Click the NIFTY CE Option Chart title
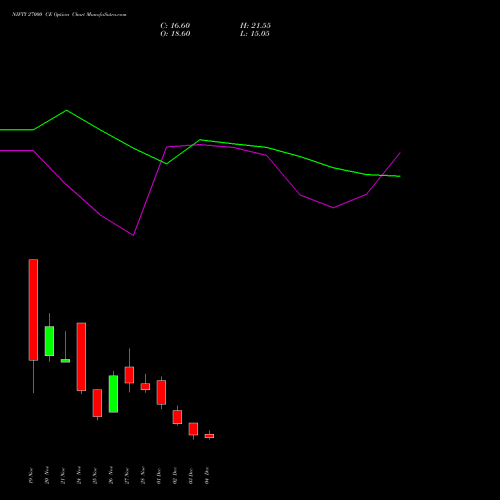500x500 pixels. point(69,14)
